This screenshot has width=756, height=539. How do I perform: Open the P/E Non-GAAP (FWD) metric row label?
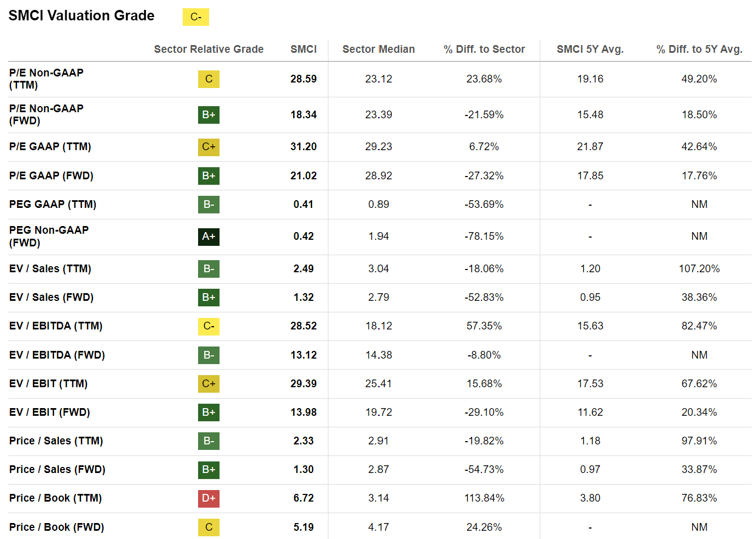pos(46,115)
